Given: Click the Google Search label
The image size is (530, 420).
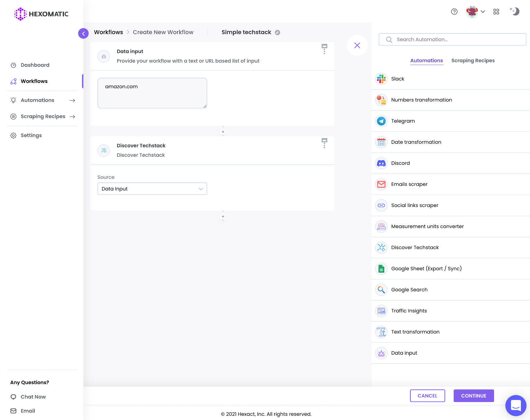Looking at the screenshot, I should point(409,290).
